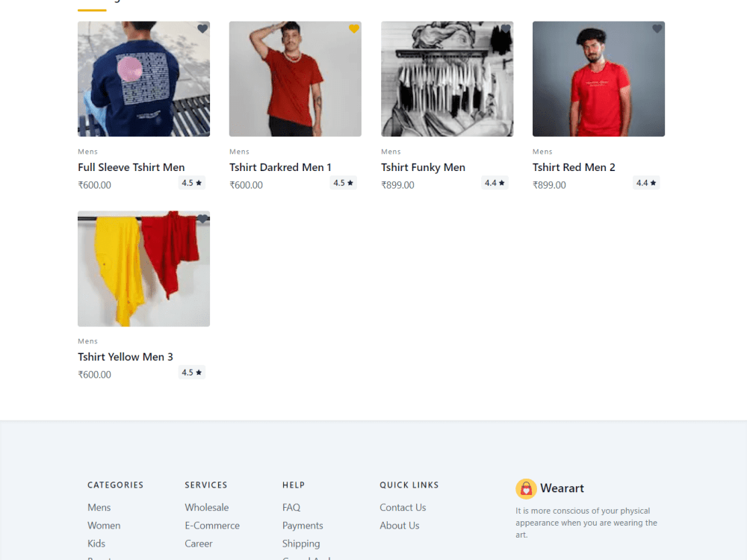
Task: Open Mens category in footer
Action: pyautogui.click(x=99, y=507)
